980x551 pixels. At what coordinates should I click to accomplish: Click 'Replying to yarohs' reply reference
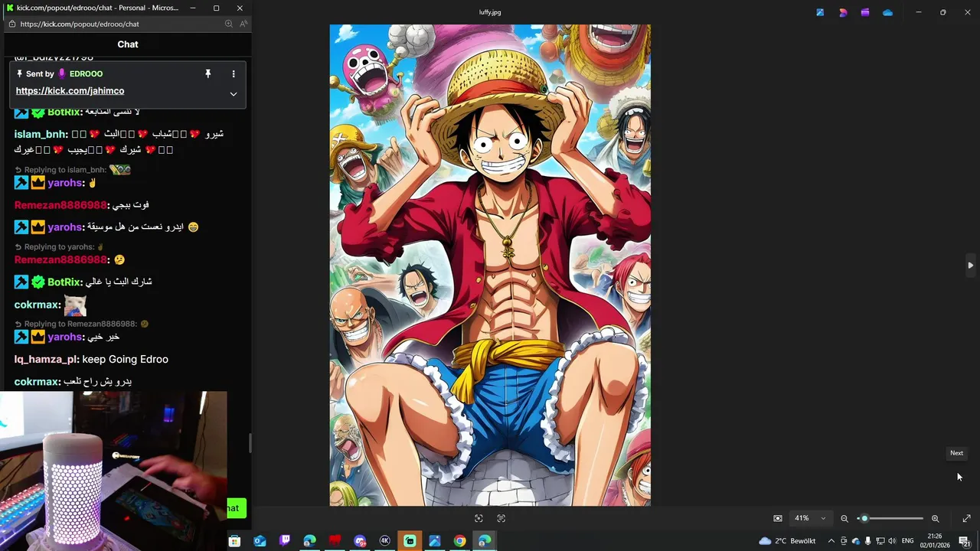point(60,247)
